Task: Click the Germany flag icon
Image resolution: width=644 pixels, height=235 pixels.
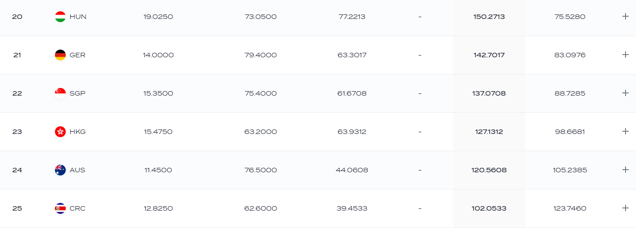Action: [60, 55]
